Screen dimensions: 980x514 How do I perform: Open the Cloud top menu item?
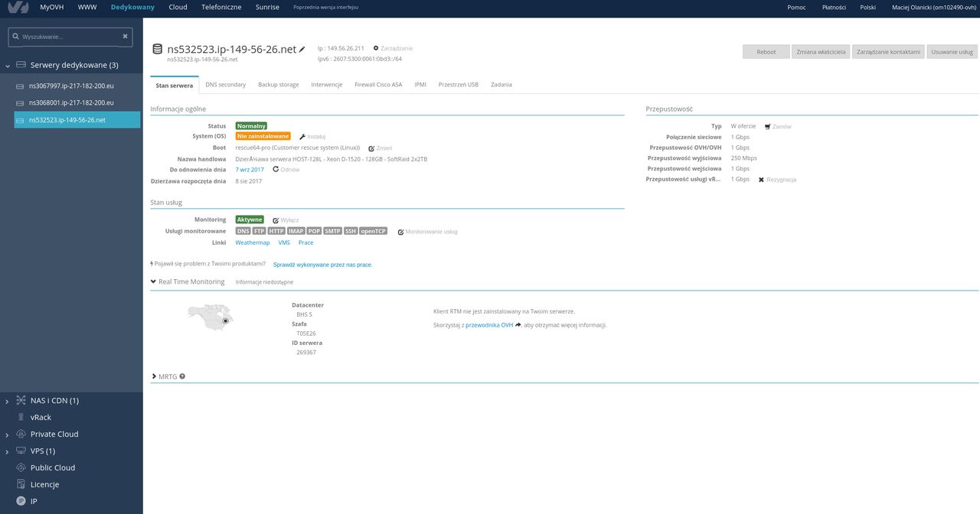tap(178, 7)
